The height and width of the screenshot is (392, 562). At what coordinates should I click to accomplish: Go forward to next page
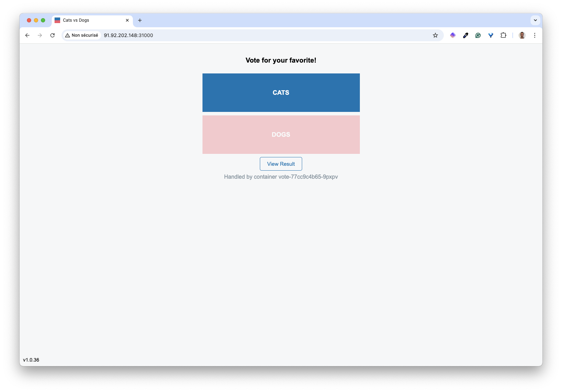(x=40, y=35)
